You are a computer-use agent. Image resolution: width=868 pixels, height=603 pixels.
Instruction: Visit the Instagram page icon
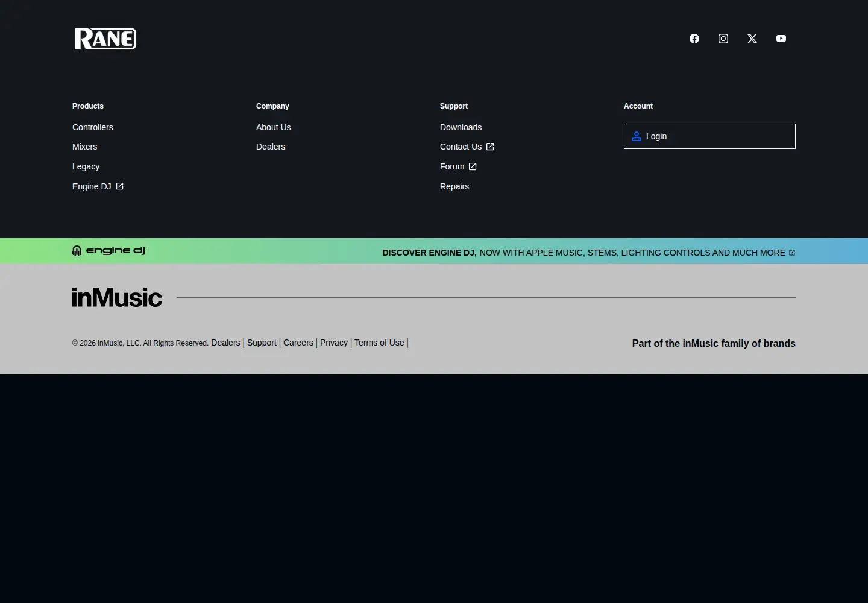pos(723,39)
